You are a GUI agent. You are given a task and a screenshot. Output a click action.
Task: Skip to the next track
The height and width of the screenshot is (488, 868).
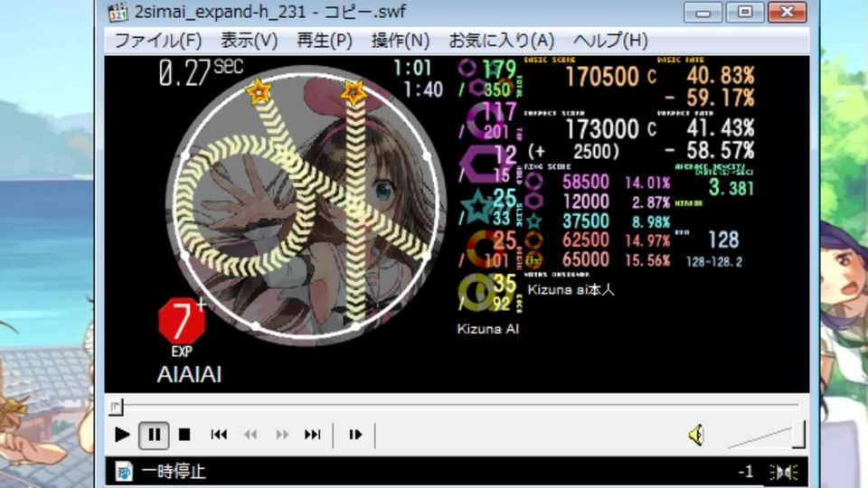[313, 435]
